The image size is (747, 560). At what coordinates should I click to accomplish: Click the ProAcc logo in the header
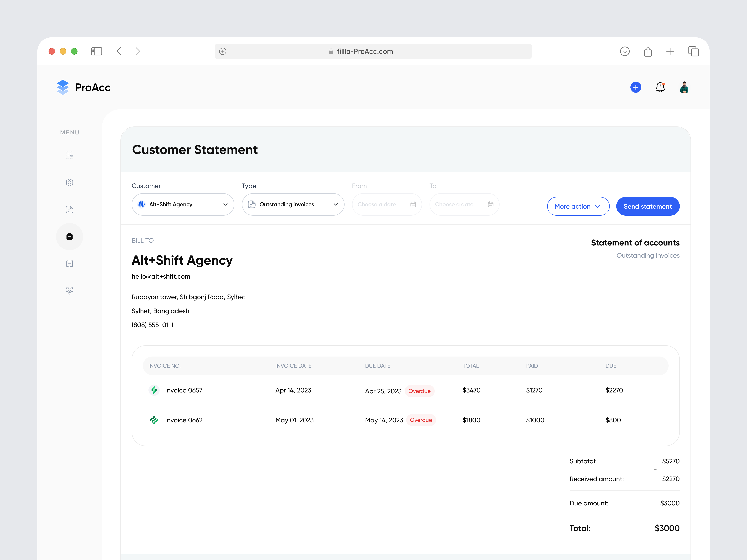tap(83, 87)
